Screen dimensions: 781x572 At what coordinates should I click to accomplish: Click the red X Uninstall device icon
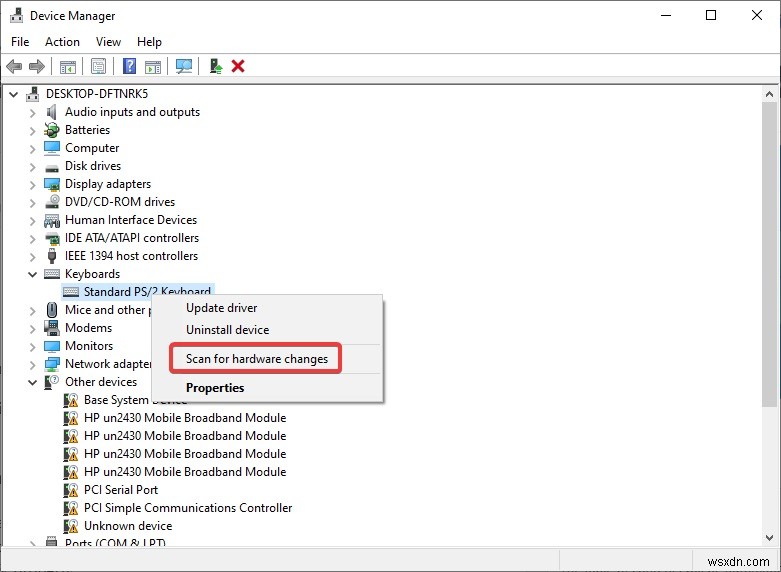tap(238, 66)
